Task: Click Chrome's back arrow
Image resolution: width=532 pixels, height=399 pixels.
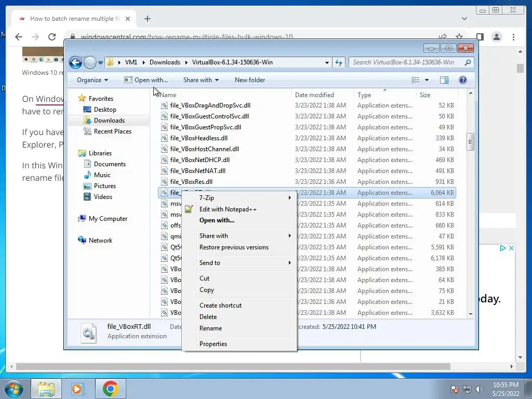Action: click(x=19, y=37)
